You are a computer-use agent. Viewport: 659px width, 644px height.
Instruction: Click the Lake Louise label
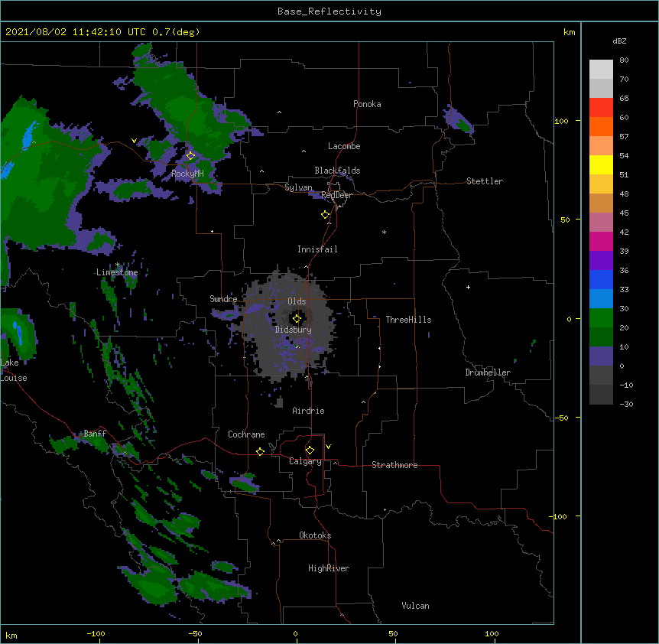[x=14, y=370]
